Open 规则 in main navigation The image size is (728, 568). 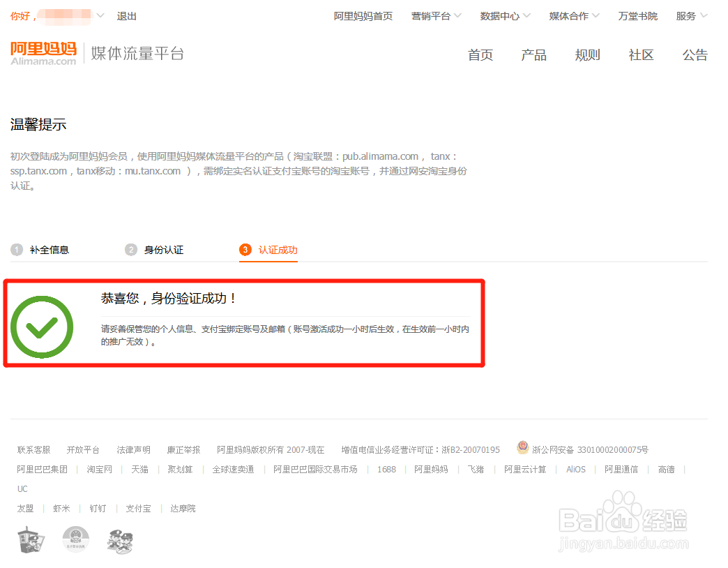[x=587, y=55]
